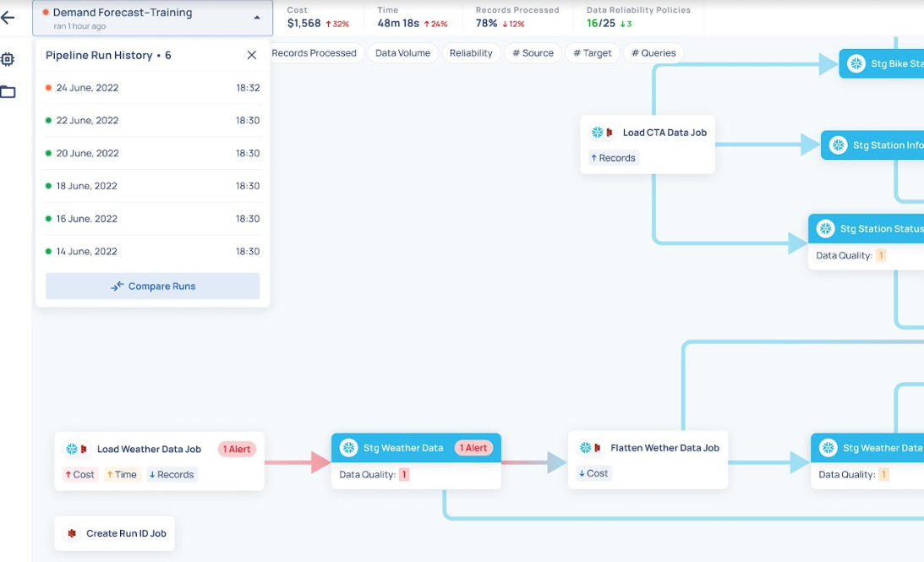This screenshot has height=562, width=924.
Task: Click the Stg Station Info snowflake icon
Action: pos(838,145)
